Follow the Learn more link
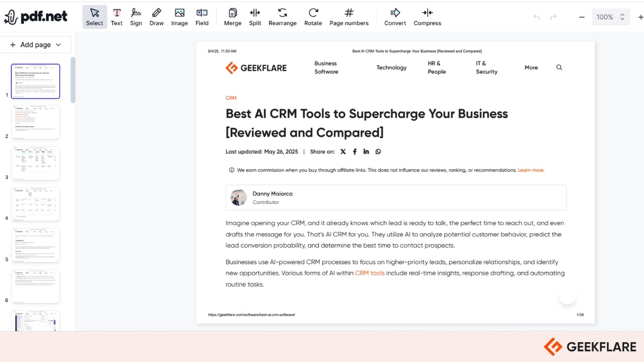This screenshot has height=362, width=644. (531, 170)
